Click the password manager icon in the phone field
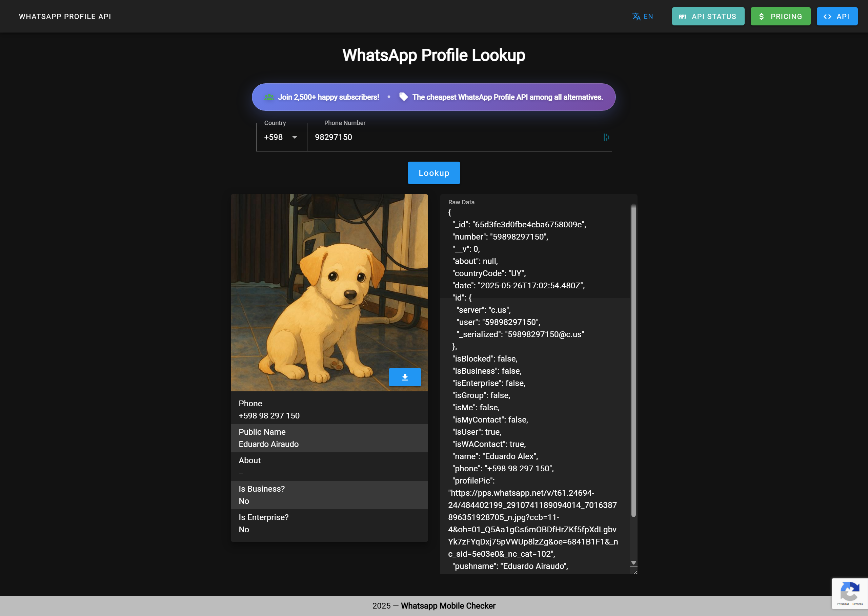This screenshot has height=616, width=868. [x=606, y=137]
